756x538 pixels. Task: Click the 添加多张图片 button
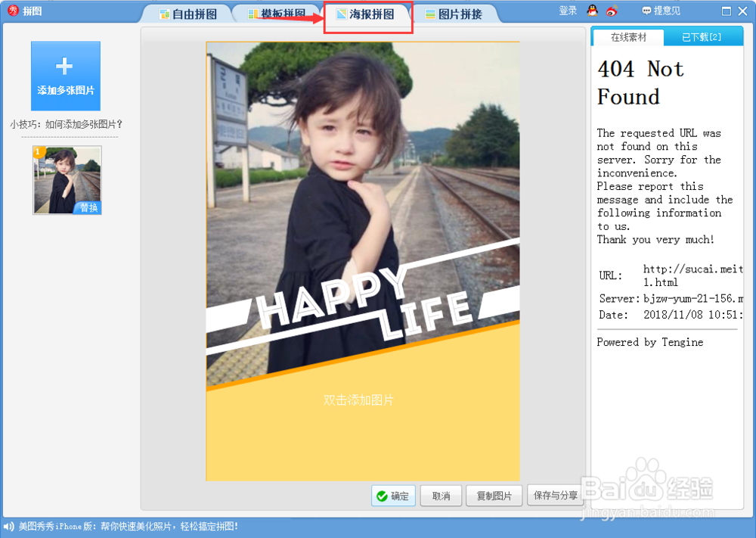click(x=66, y=76)
